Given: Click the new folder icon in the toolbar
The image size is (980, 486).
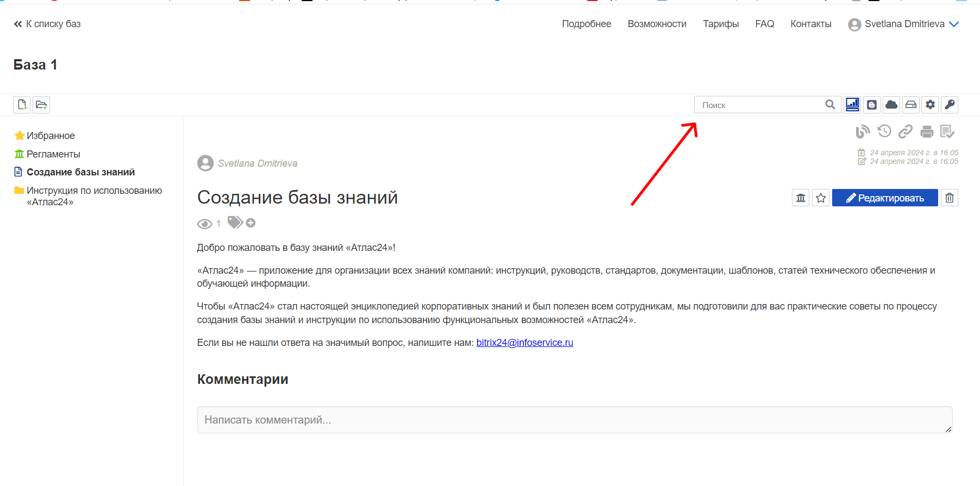Looking at the screenshot, I should pyautogui.click(x=41, y=105).
